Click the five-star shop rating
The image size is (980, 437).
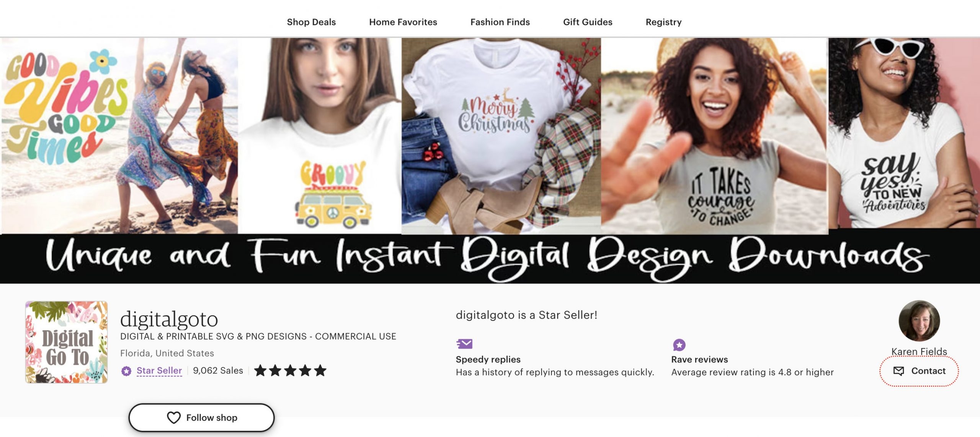click(x=290, y=371)
